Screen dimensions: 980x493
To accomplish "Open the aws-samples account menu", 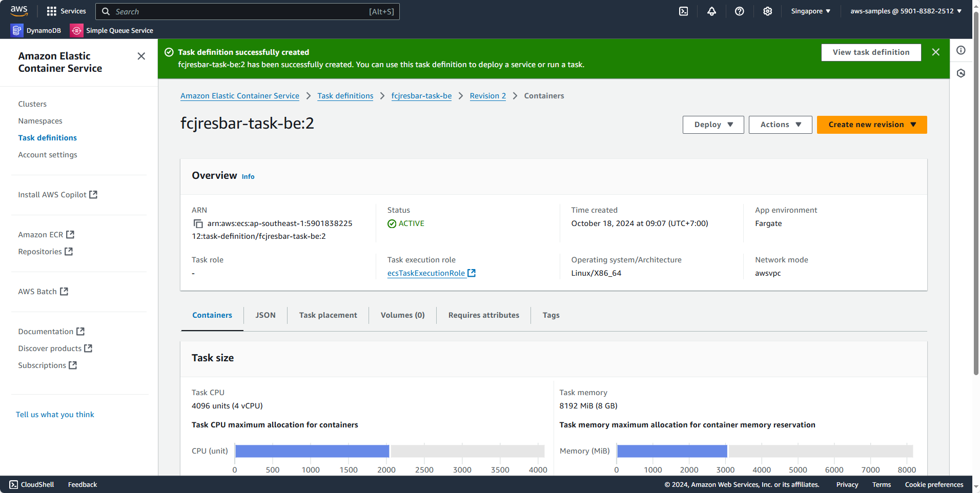I will pyautogui.click(x=906, y=11).
